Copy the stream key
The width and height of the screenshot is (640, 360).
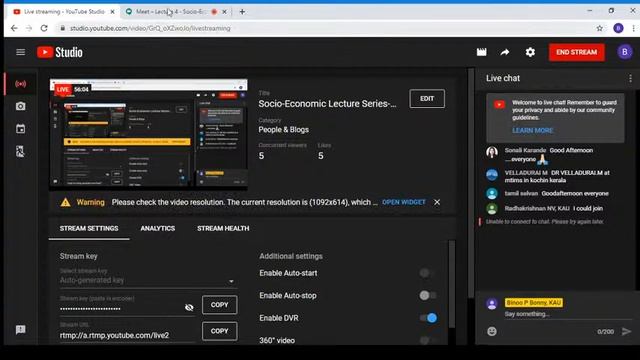219,305
